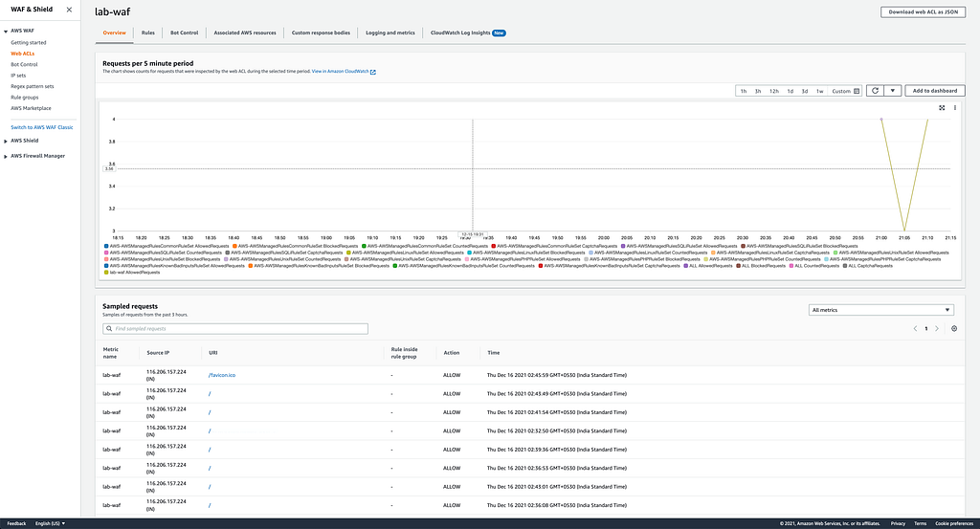980x529 pixels.
Task: Toggle AWS-AWSManagedRulesKnownBadInputsRuleSet BlockedRequests legend series
Action: (319, 266)
